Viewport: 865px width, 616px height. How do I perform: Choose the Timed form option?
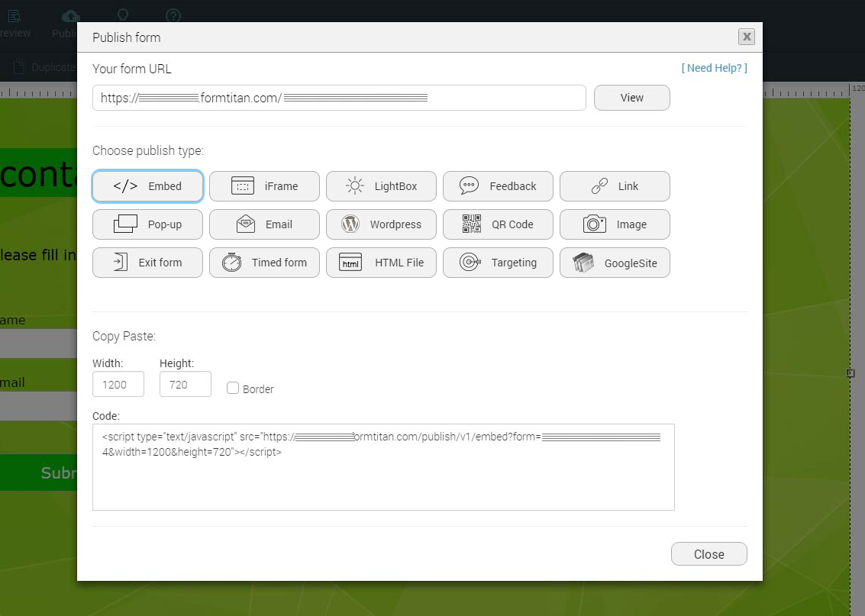(x=264, y=263)
